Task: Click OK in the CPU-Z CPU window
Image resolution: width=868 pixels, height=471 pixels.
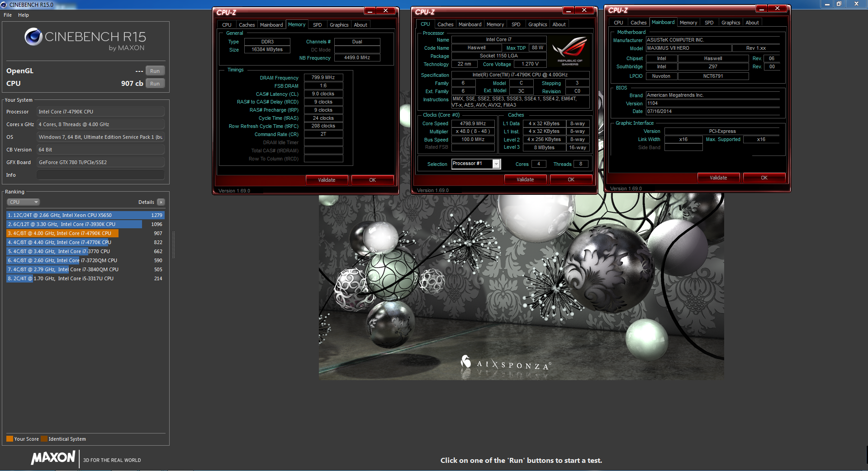Action: tap(571, 179)
